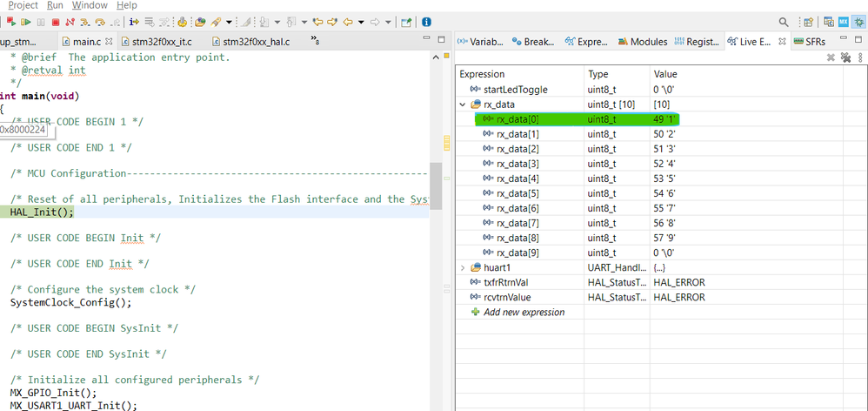This screenshot has width=868, height=411.
Task: Click the Open Perspective icon
Action: (x=809, y=22)
